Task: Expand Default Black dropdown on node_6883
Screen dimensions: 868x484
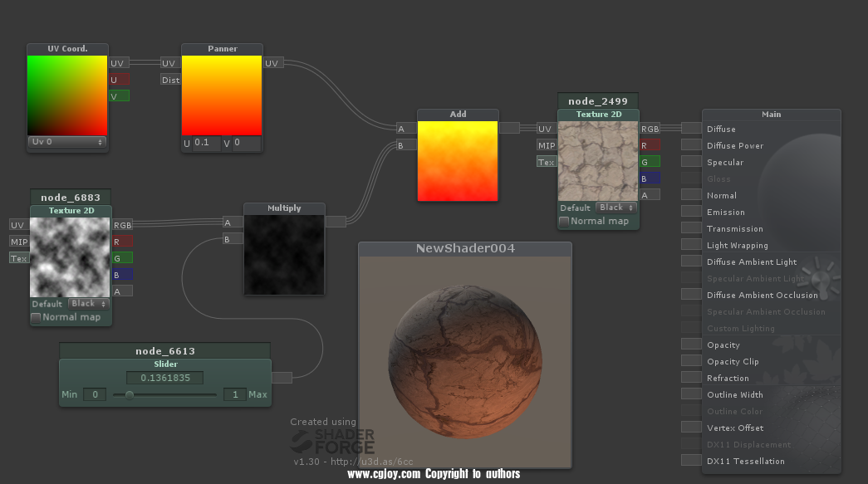Action: tap(87, 304)
